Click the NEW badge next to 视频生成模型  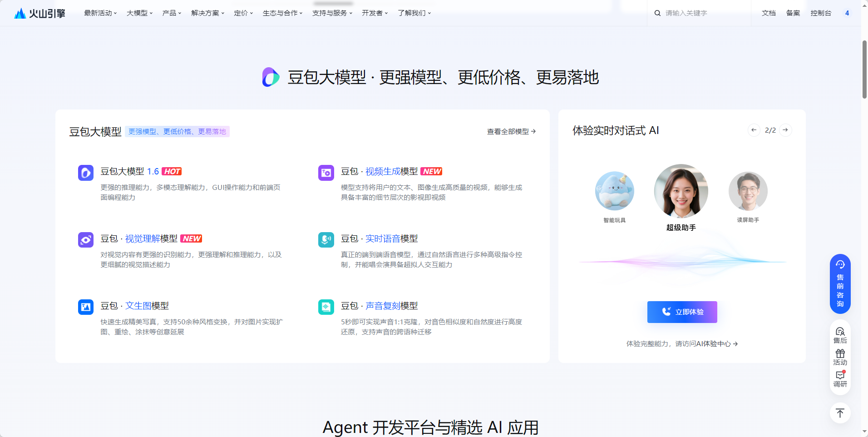coord(431,171)
